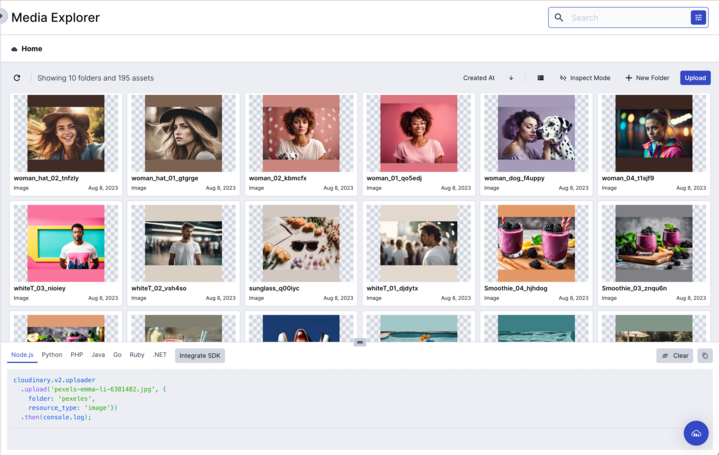
Task: Show the .NET code tab
Action: tap(160, 355)
